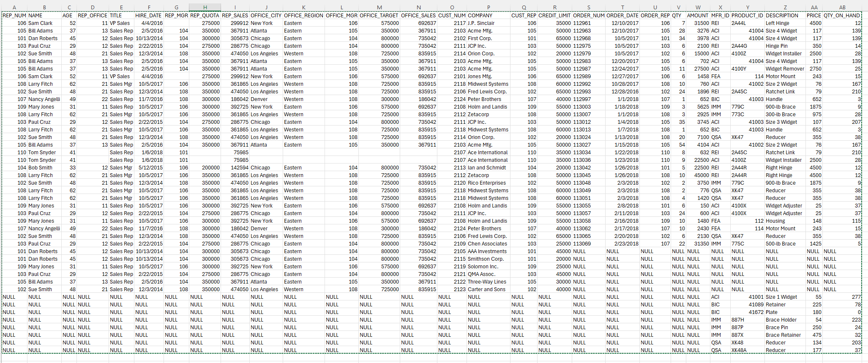868x363 pixels.
Task: Click the CREDIT_LIMIT header cell
Action: 554,15
